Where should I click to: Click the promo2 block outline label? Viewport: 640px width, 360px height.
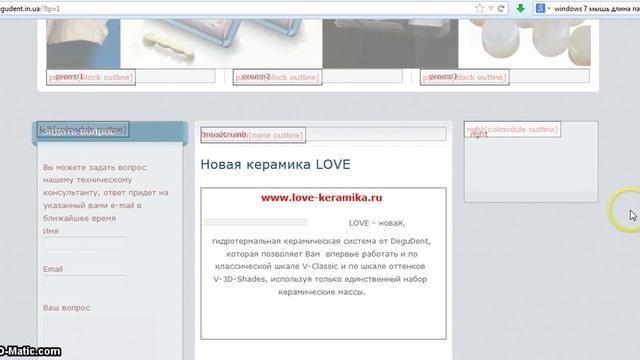(x=278, y=77)
